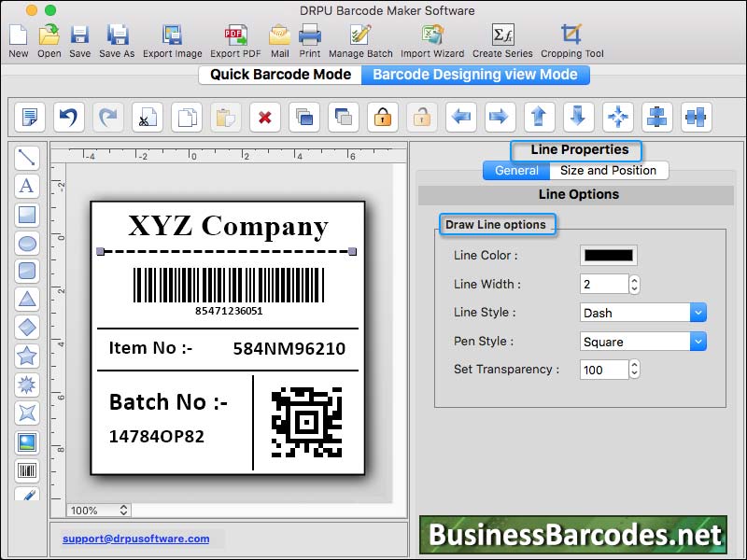This screenshot has height=560, width=747.
Task: Select the Text tool
Action: [x=27, y=187]
